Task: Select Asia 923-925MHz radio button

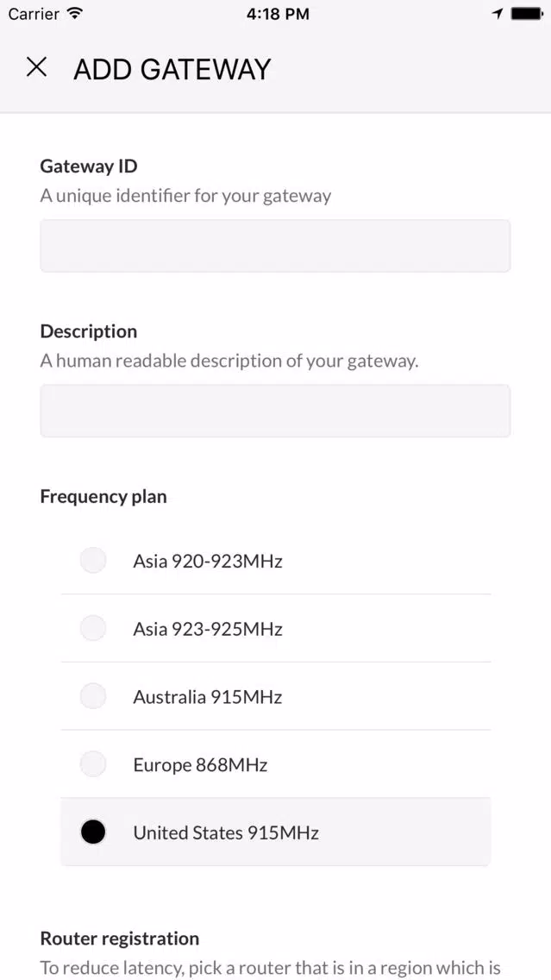Action: 93,628
